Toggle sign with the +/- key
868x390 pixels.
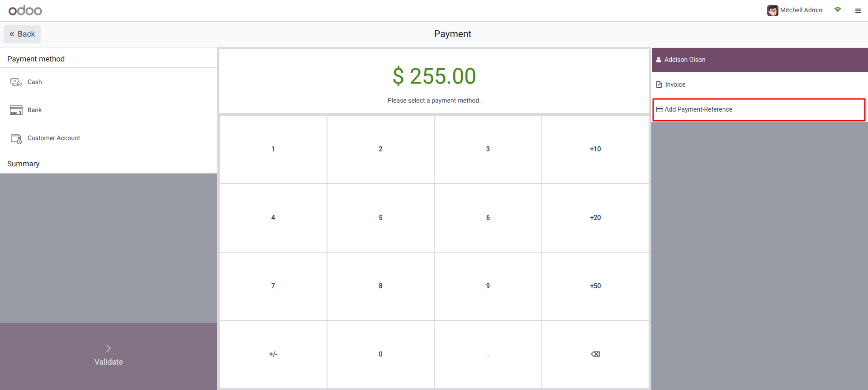[x=273, y=354]
